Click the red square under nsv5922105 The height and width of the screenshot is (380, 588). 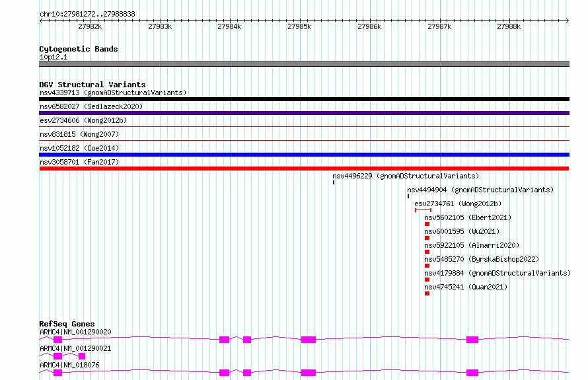point(427,252)
